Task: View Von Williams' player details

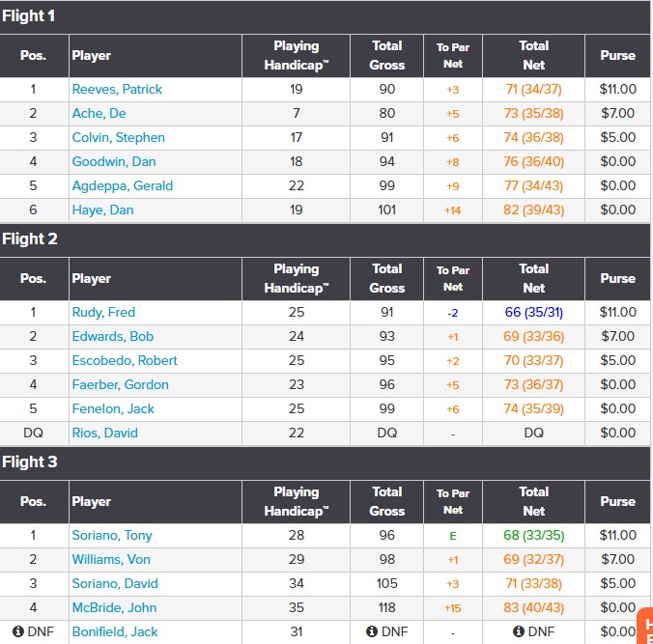Action: (112, 559)
